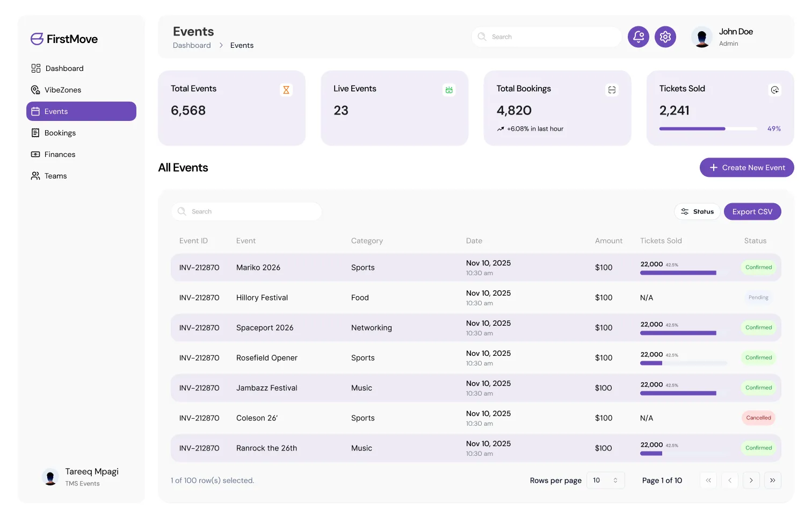Go to next page of results

(751, 480)
